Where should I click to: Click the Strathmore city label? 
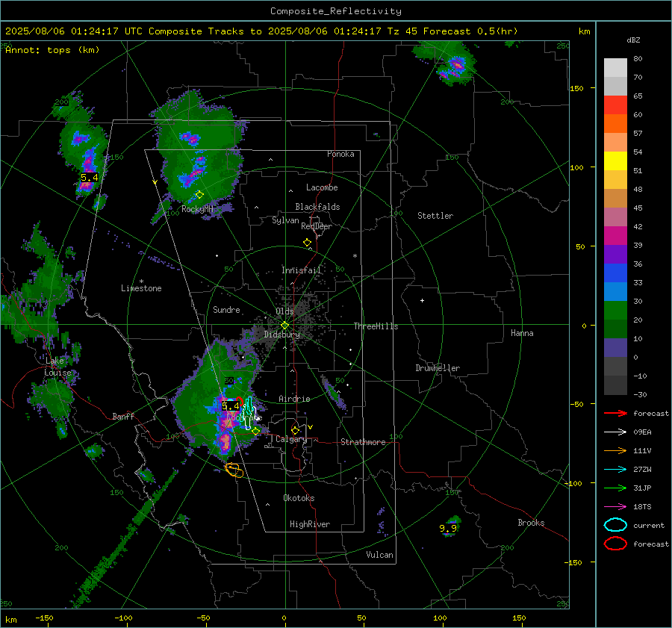pos(363,442)
